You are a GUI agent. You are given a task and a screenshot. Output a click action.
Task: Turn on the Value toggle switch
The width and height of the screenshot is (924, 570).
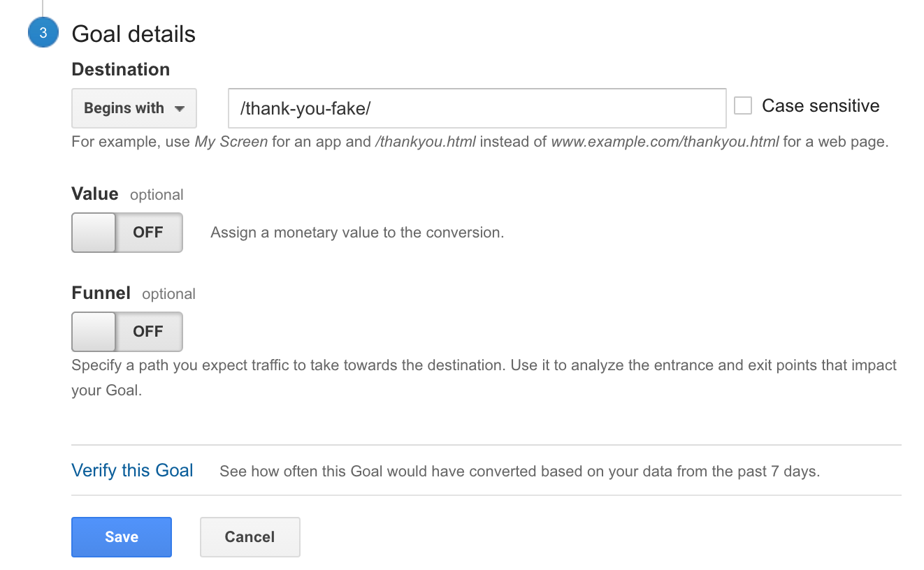(x=127, y=233)
